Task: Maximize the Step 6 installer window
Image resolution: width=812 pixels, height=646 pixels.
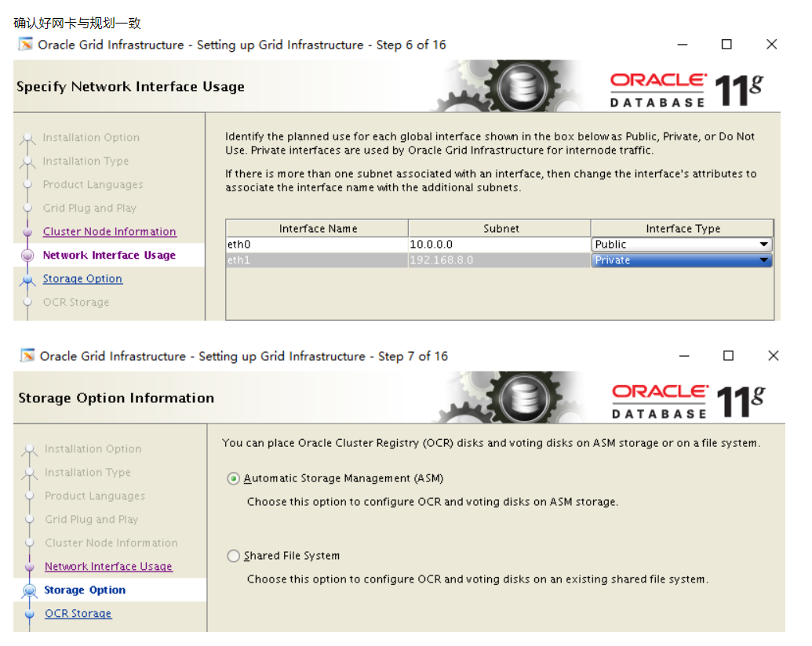Action: pyautogui.click(x=727, y=45)
